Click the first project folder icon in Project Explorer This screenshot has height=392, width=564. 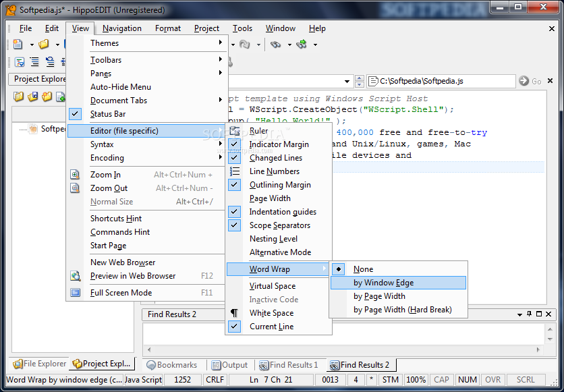(x=18, y=96)
